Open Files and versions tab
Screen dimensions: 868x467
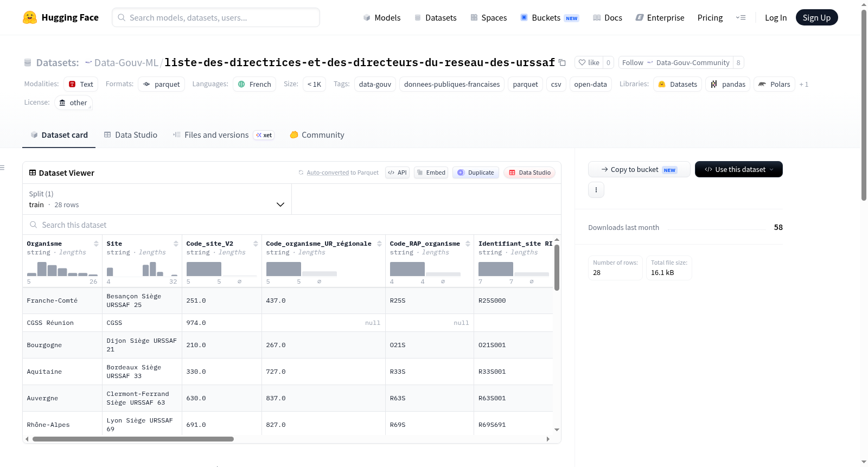coord(224,135)
